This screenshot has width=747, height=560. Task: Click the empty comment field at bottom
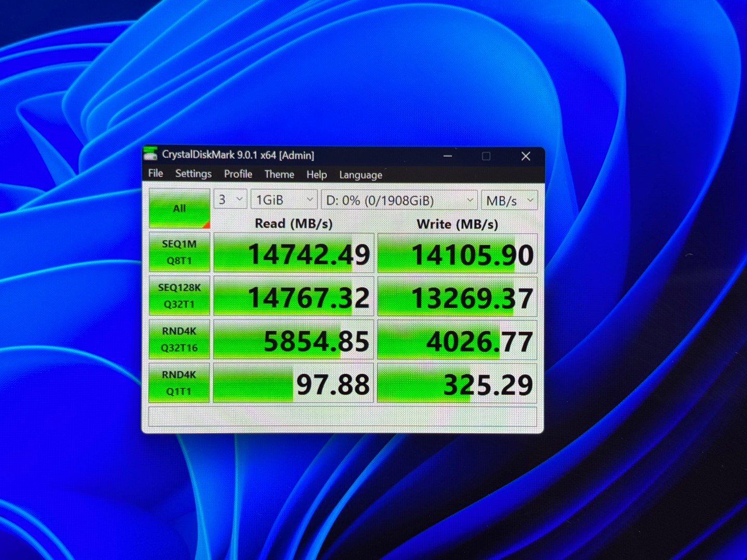(342, 417)
